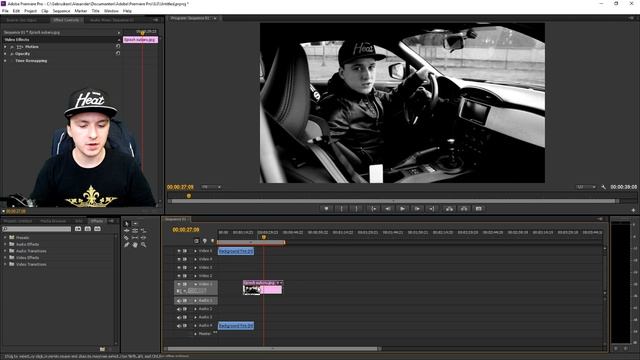Click the Go to In point button
640x360 pixels.
click(373, 209)
